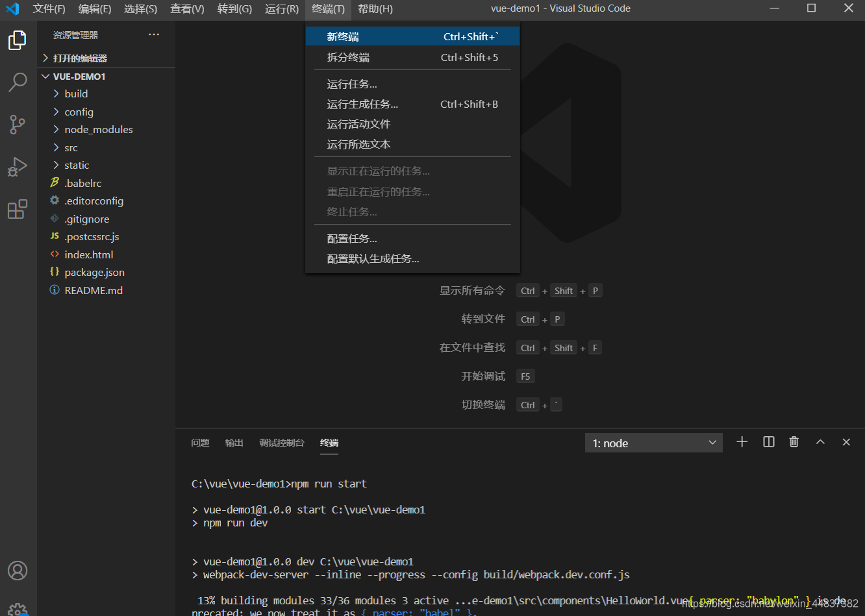Choose 运行活动文件 menu entry
This screenshot has height=616, width=865.
click(x=412, y=124)
